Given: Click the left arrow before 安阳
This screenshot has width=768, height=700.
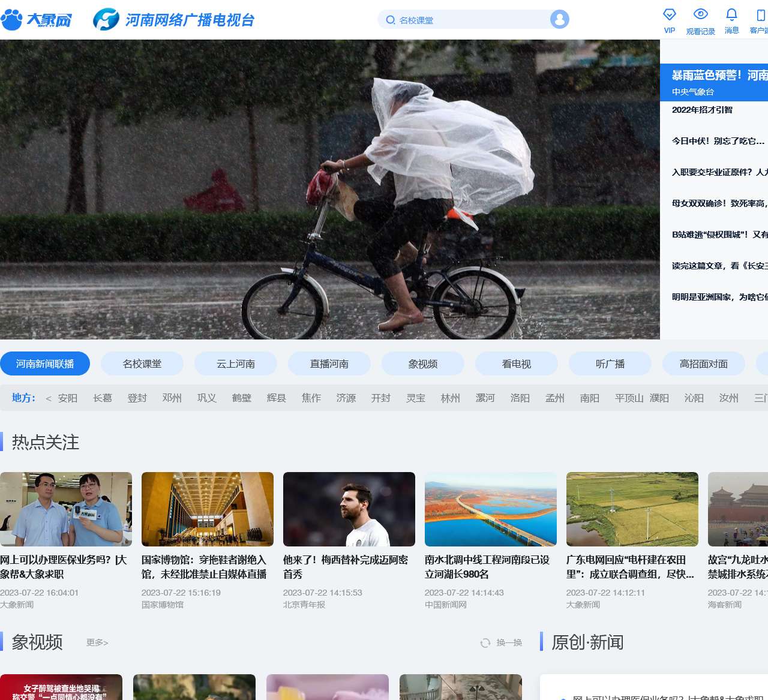Looking at the screenshot, I should tap(49, 398).
